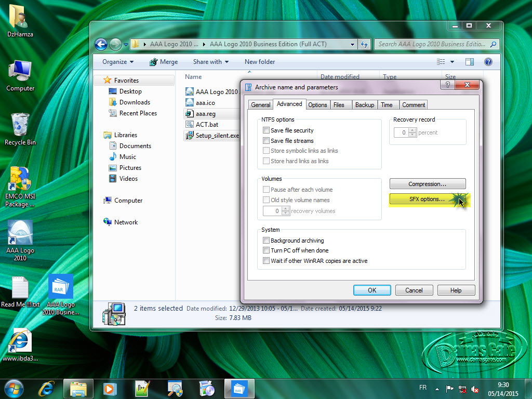Enable Save file security checkbox
The width and height of the screenshot is (532, 399).
tap(266, 130)
